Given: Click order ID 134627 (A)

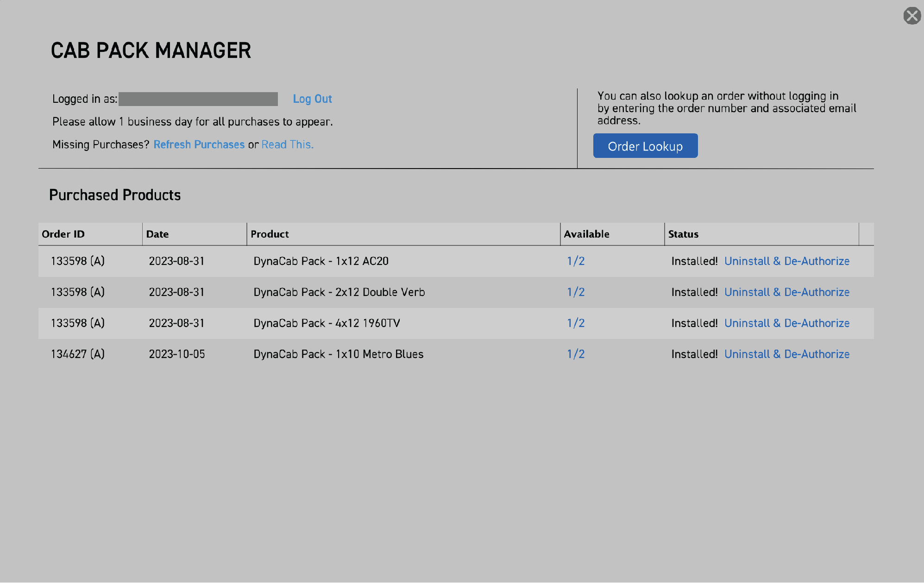Looking at the screenshot, I should (x=78, y=354).
